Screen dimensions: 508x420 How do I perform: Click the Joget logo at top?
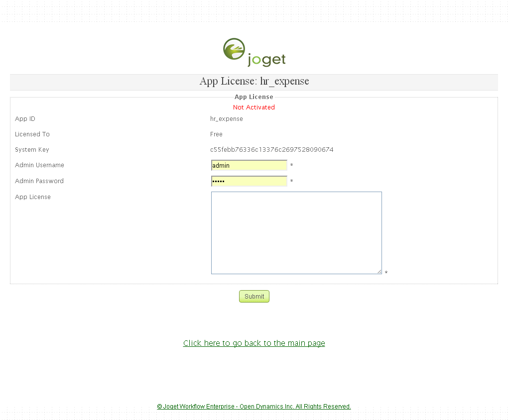pos(254,52)
